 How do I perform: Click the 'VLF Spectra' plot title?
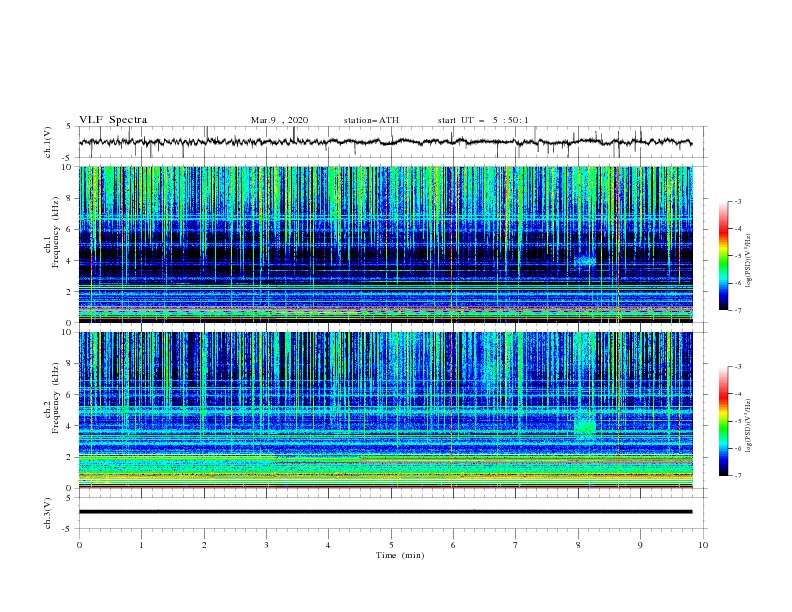113,120
